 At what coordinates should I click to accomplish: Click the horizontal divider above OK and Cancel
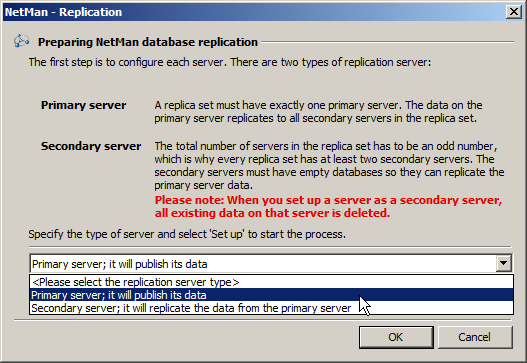pyautogui.click(x=264, y=320)
